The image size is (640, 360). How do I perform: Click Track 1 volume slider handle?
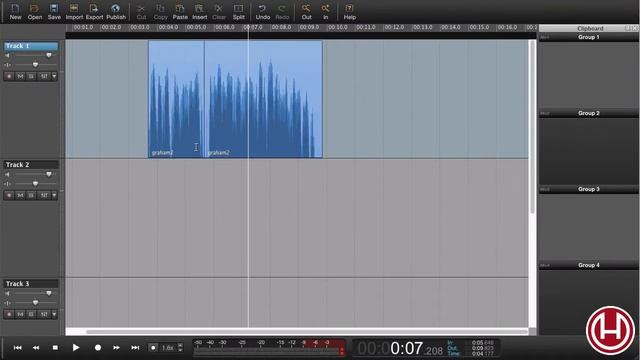tap(49, 55)
